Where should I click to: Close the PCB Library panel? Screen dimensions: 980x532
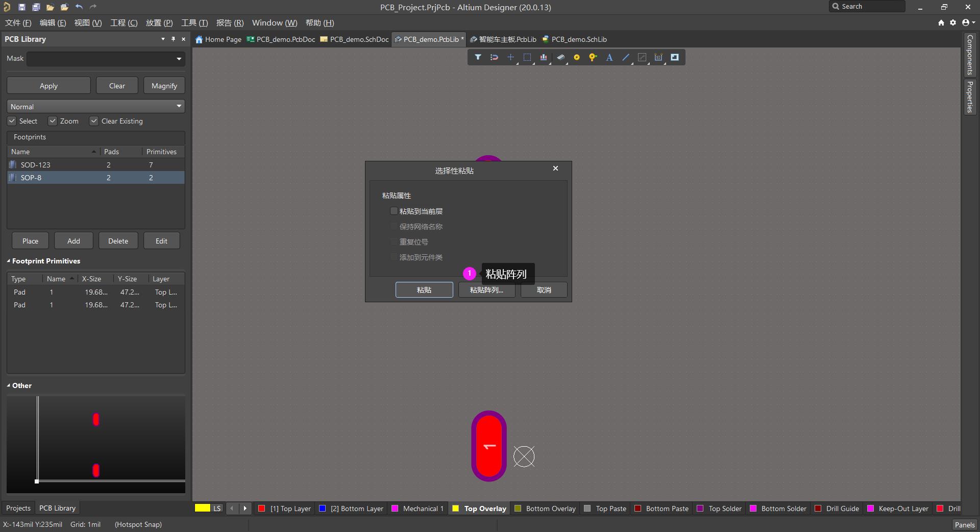tap(184, 39)
